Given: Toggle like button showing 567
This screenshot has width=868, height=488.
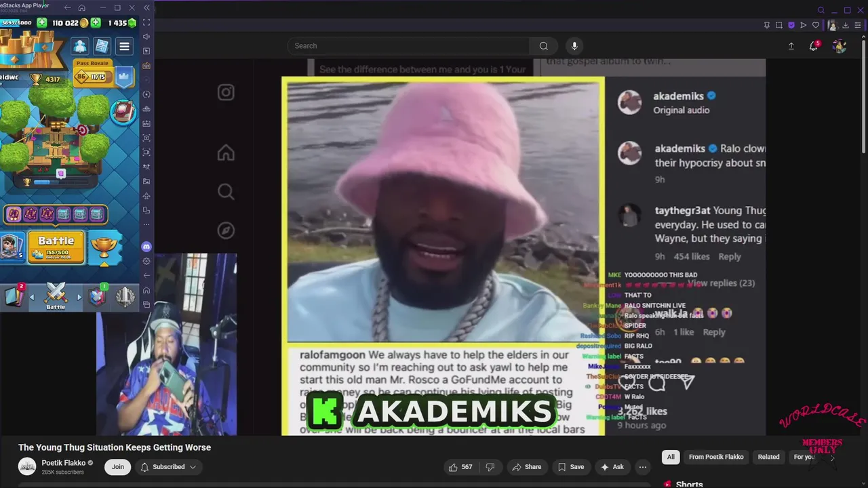Looking at the screenshot, I should pyautogui.click(x=460, y=467).
